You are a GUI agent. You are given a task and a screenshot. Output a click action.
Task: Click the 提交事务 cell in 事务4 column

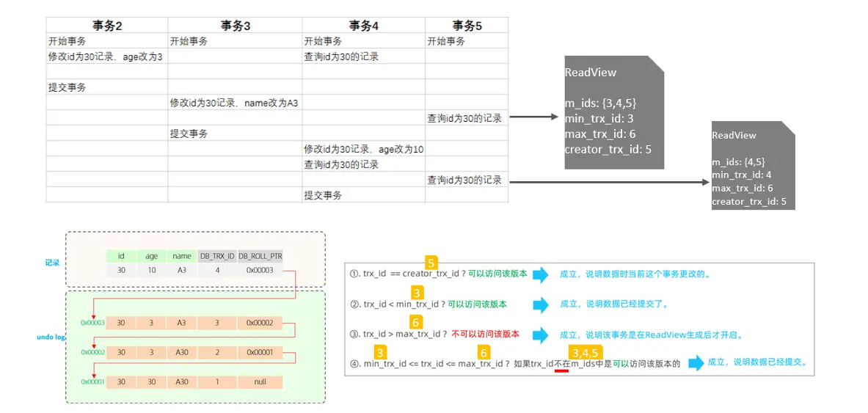(323, 195)
